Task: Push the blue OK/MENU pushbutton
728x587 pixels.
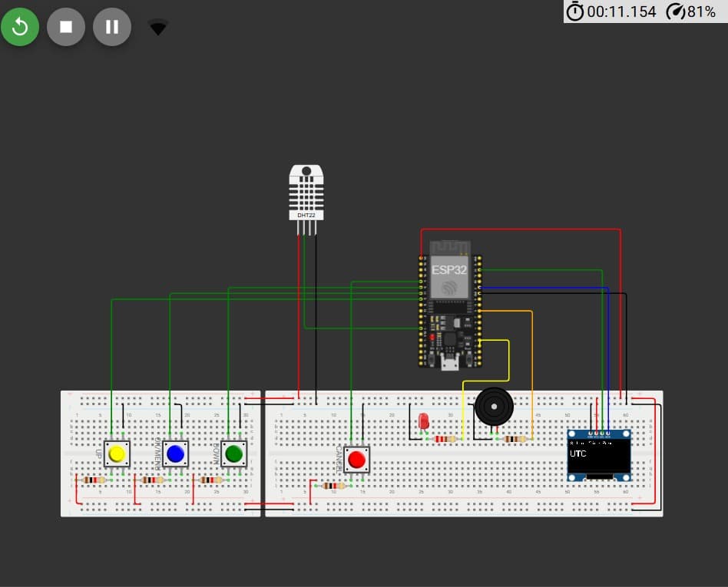Action: pyautogui.click(x=175, y=453)
